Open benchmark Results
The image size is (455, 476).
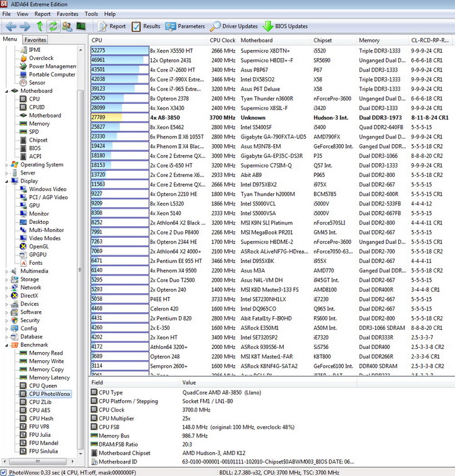(x=146, y=27)
